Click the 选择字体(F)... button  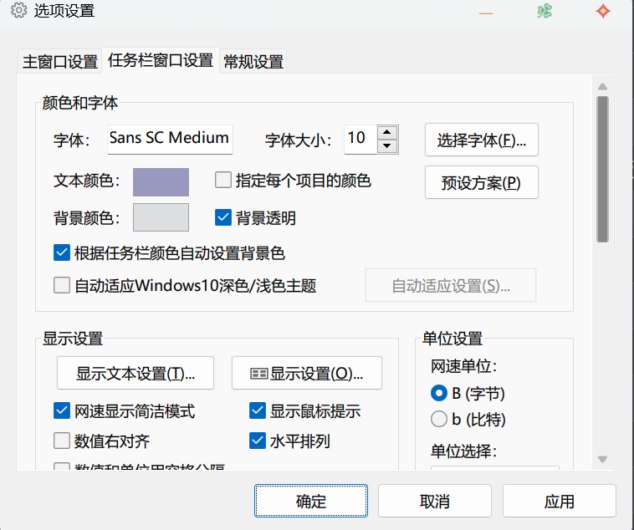tap(481, 140)
